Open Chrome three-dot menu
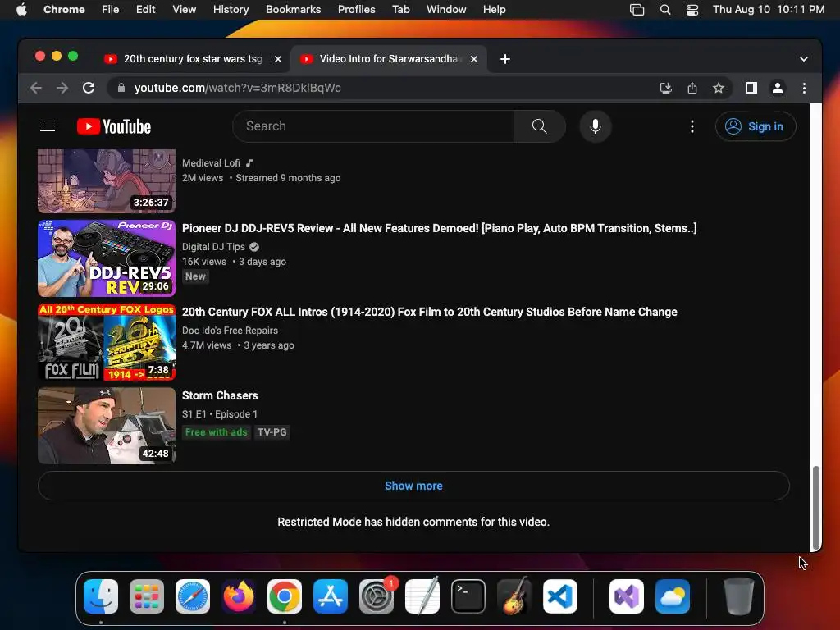This screenshot has width=840, height=630. [804, 88]
